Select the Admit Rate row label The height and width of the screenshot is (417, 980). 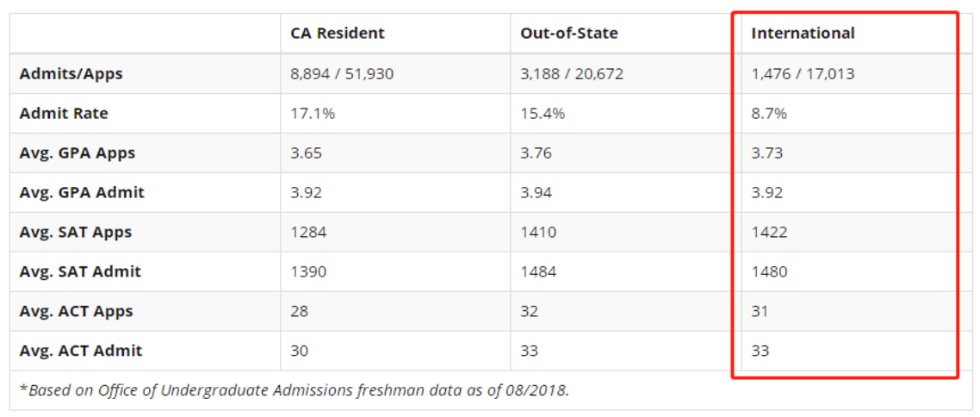[64, 114]
